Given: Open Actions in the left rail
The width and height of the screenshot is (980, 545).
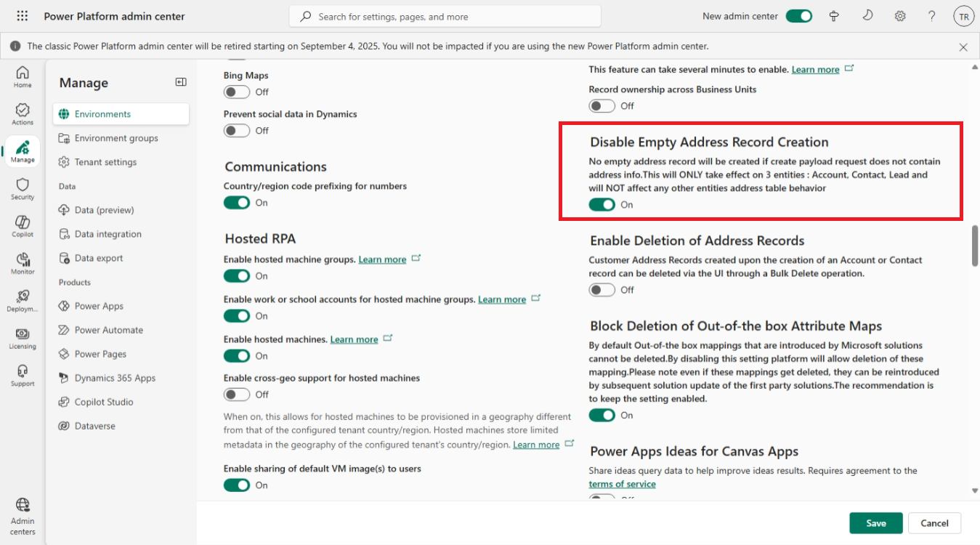Looking at the screenshot, I should coord(23,114).
